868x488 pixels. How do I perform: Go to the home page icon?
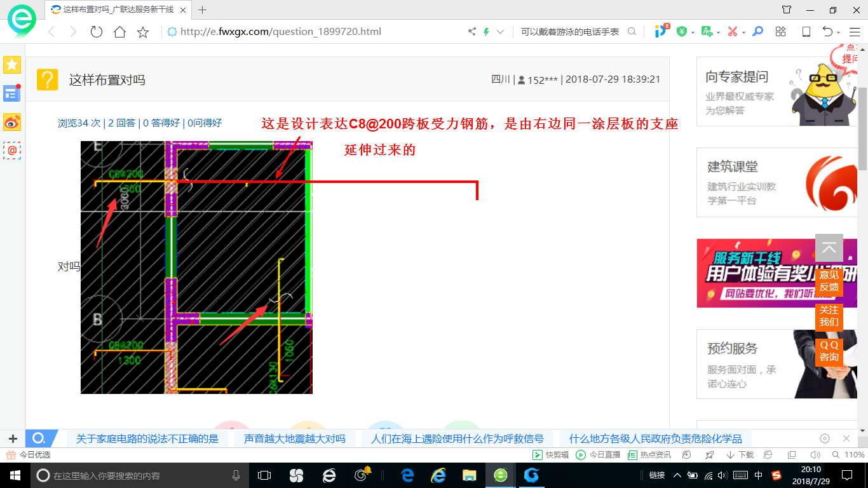(x=119, y=32)
